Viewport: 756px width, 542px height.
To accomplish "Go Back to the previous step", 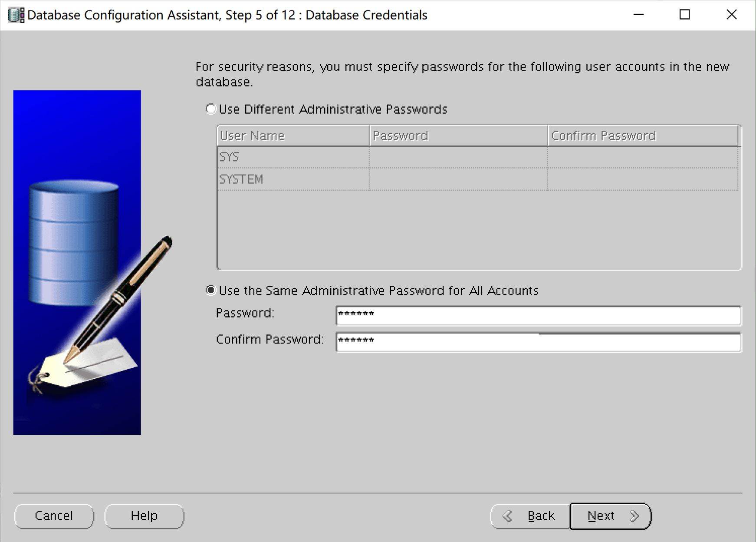I will point(530,516).
